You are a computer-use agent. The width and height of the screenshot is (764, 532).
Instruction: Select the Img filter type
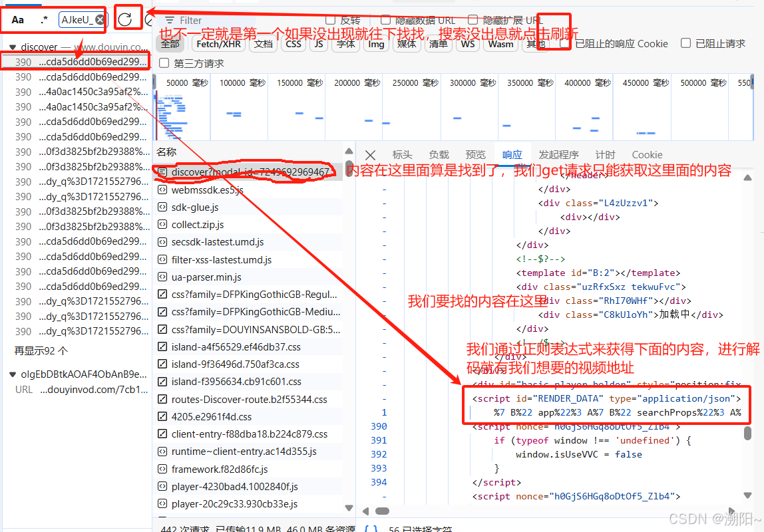[x=375, y=45]
